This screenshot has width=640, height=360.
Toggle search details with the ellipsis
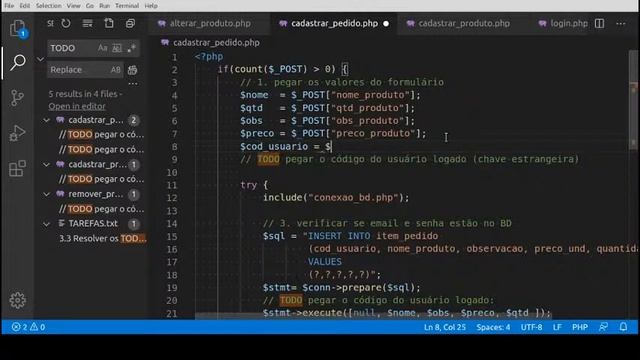[x=133, y=84]
